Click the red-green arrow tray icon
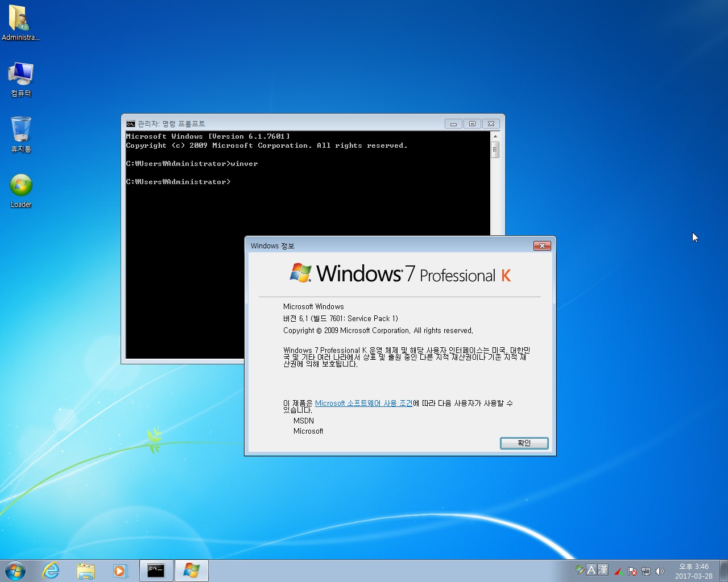 click(619, 571)
